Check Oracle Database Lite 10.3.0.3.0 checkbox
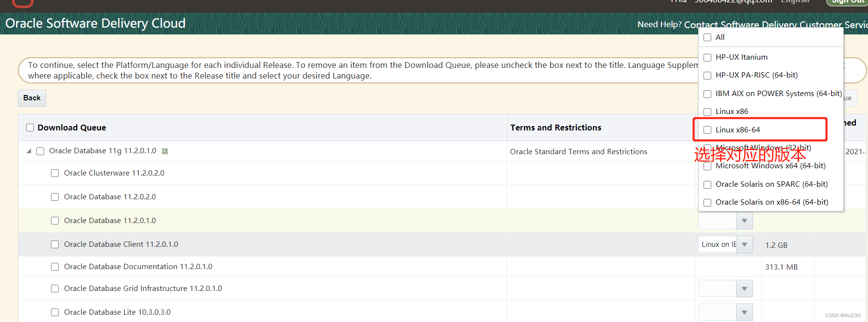Screen dimensions: 868x322 55,312
